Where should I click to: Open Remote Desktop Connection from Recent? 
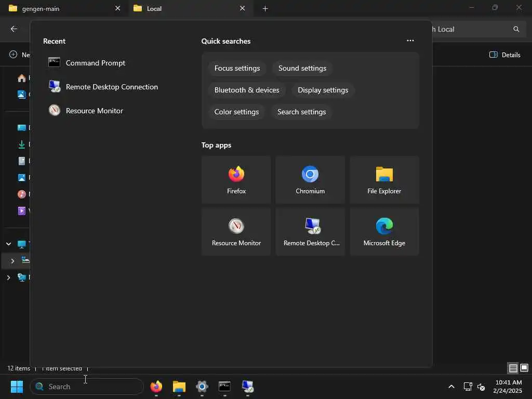pyautogui.click(x=103, y=87)
